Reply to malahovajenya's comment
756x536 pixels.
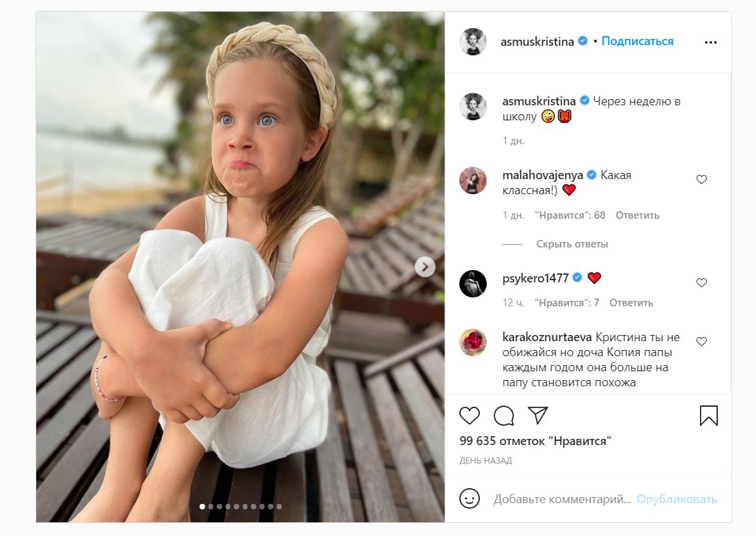(637, 215)
